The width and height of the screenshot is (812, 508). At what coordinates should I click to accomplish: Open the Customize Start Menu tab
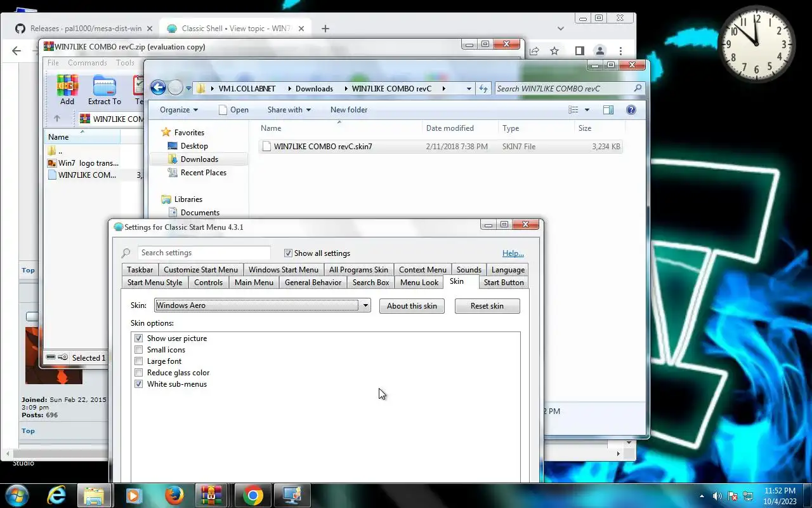click(200, 270)
